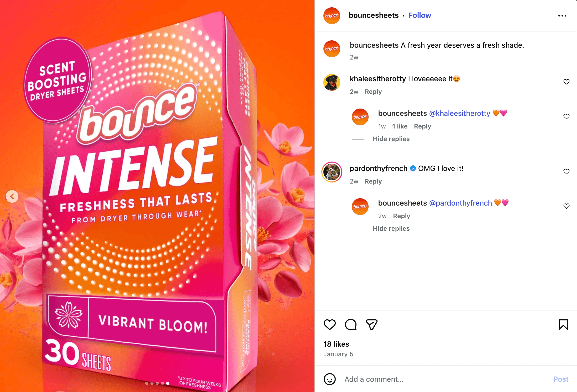Save post with bookmark icon
The width and height of the screenshot is (577, 392).
[x=563, y=325]
